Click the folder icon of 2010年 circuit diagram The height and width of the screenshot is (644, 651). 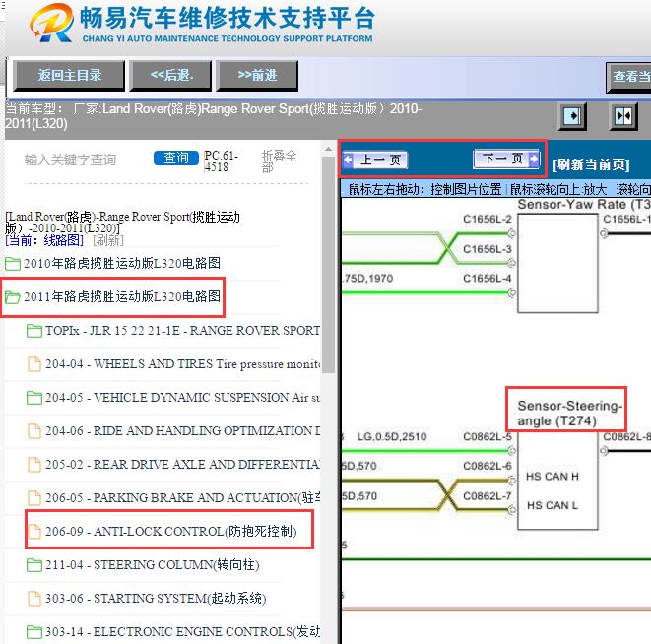tap(13, 264)
